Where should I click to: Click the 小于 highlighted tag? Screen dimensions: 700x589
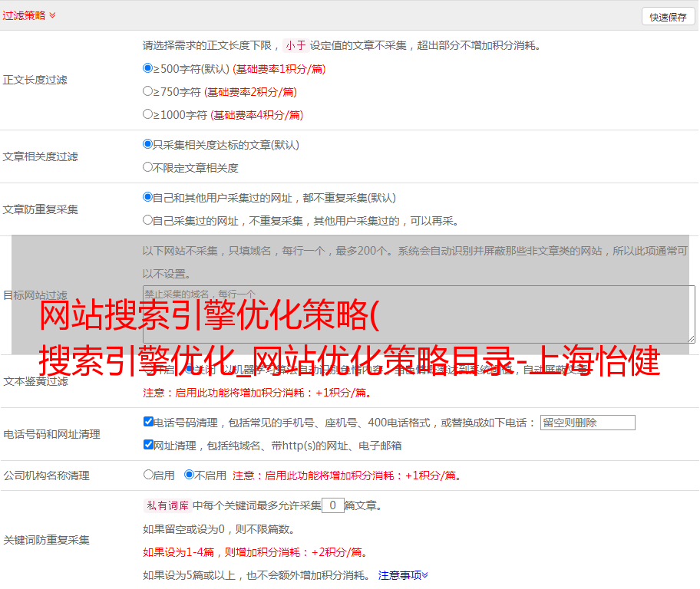click(296, 45)
